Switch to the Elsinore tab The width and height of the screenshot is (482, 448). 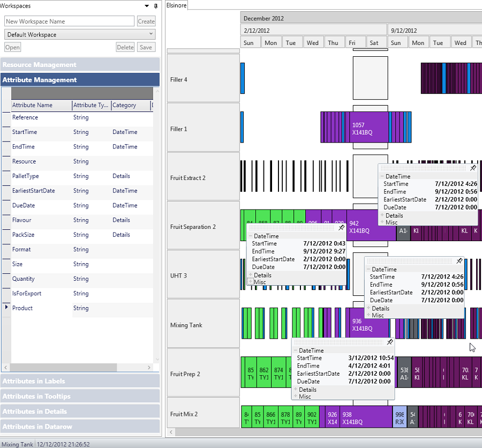click(176, 5)
